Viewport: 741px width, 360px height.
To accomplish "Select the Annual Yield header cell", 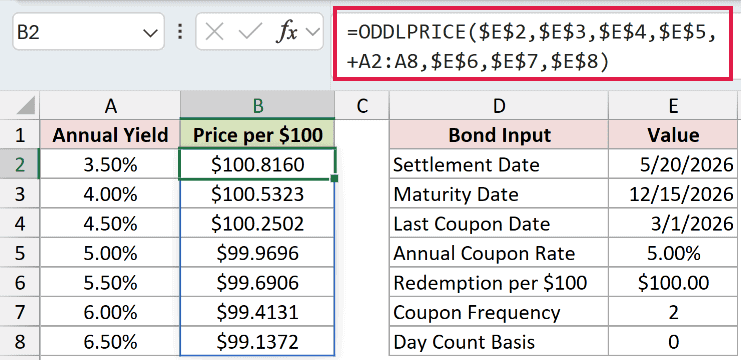I will 110,135.
